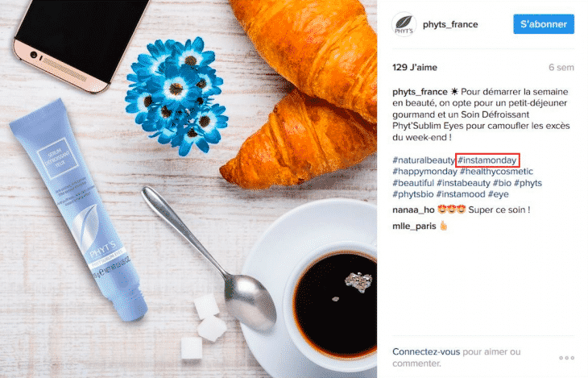Click the S'abonner follow button
The image size is (588, 378).
click(544, 24)
